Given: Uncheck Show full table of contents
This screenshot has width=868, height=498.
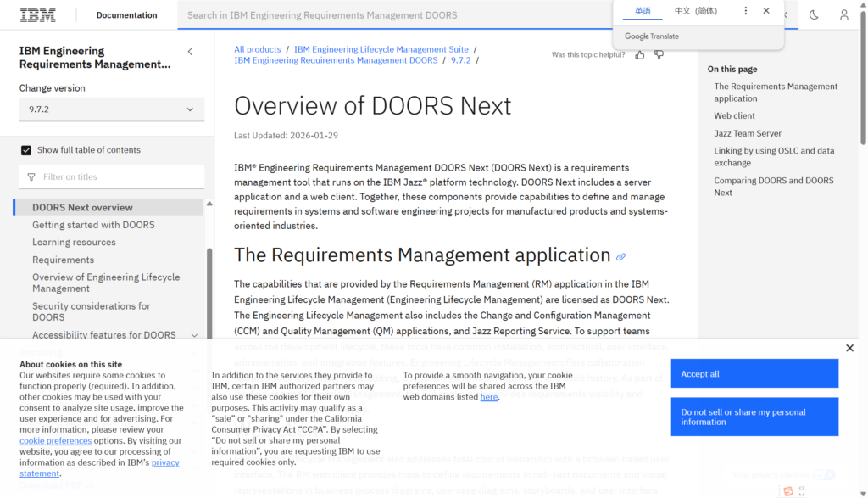Looking at the screenshot, I should pos(26,150).
